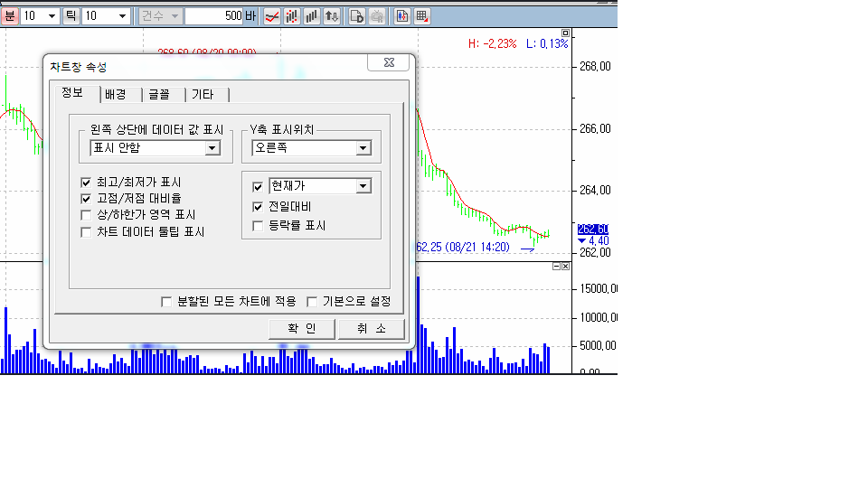This screenshot has height=488, width=868.
Task: Click the split chart icon in toolbar
Action: (x=402, y=16)
